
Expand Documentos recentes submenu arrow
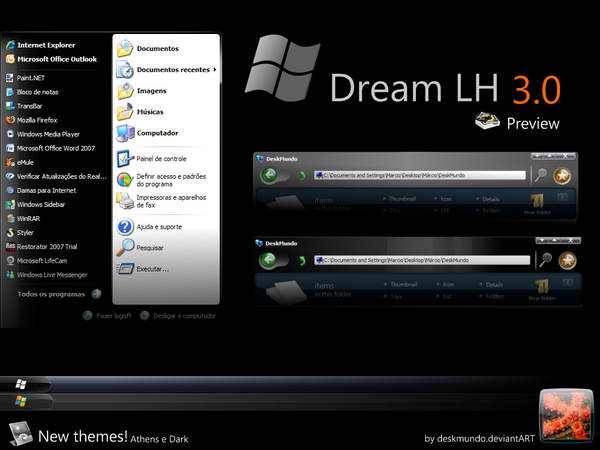tap(215, 70)
